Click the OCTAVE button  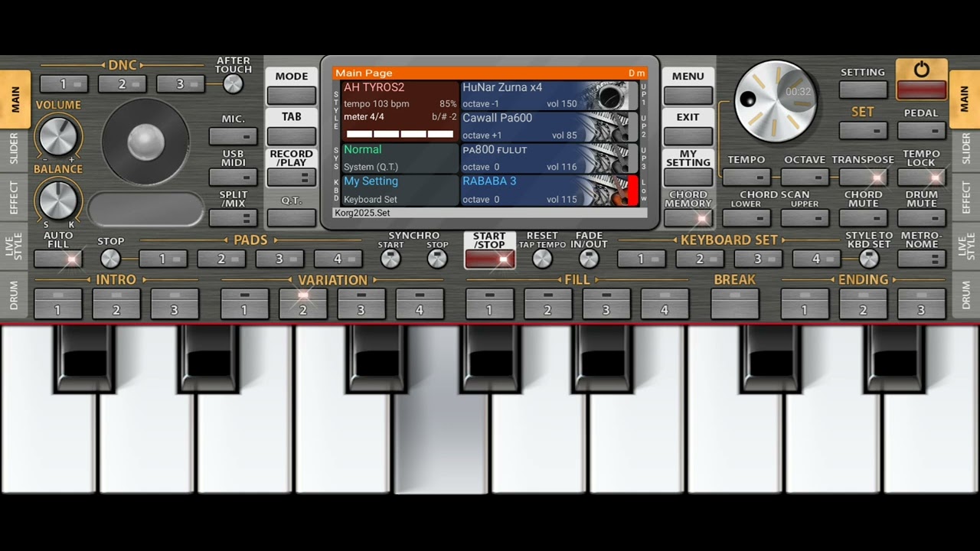(805, 178)
